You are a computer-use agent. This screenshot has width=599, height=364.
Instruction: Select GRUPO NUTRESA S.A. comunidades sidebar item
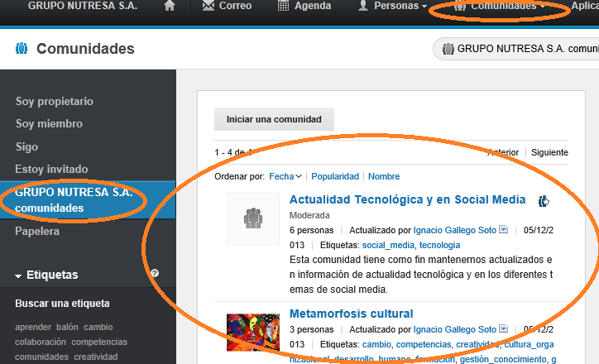coord(88,199)
